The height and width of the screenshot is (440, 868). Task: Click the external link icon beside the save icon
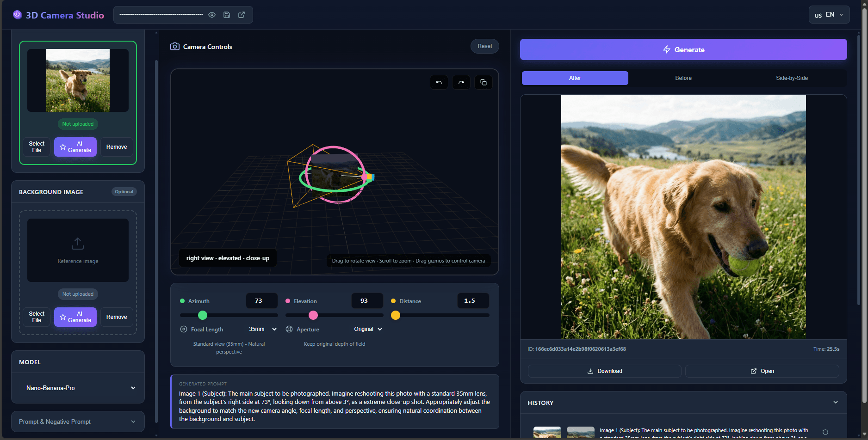tap(242, 15)
